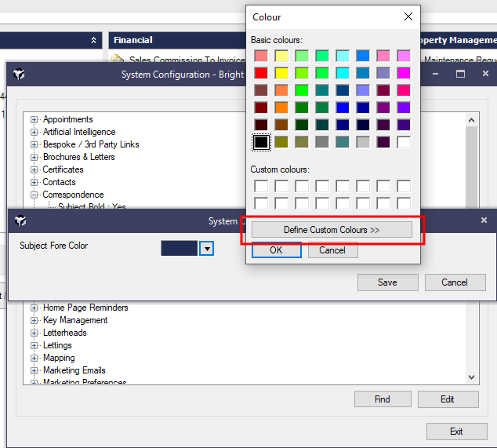Choose the white basic colour swatch
The image size is (497, 448).
point(404,142)
